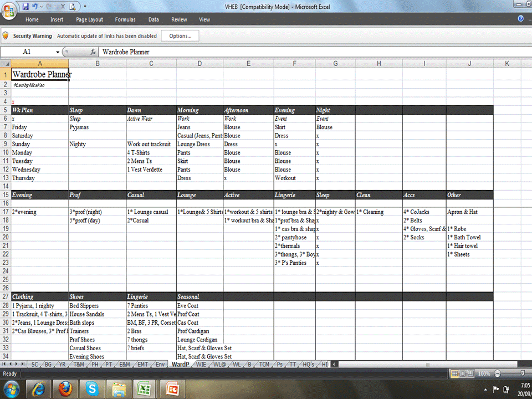
Task: Click the horizontal scrollbar left arrow
Action: [334, 364]
